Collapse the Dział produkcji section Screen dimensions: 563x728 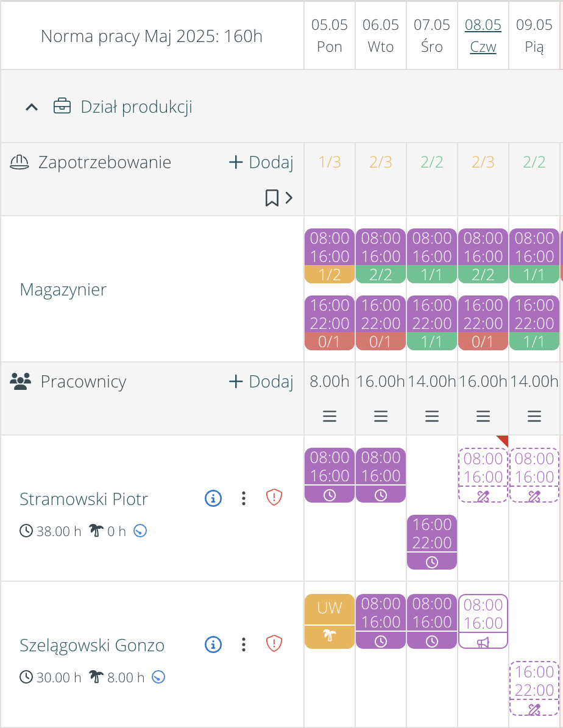[x=32, y=105]
